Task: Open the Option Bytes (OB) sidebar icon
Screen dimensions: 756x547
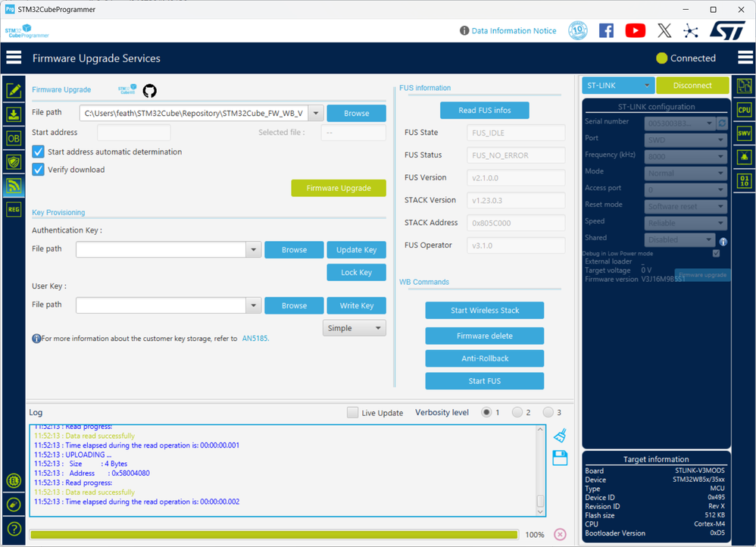Action: 14,139
